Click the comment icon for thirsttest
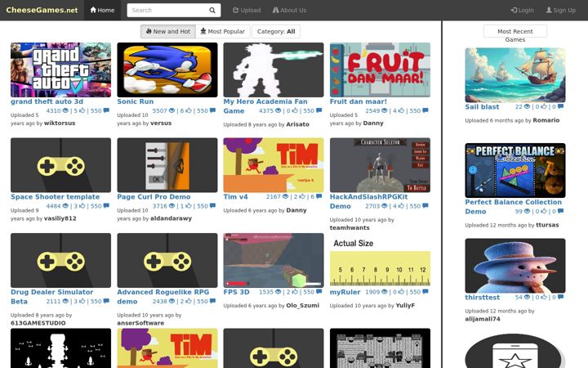Viewport: 588px width, 368px height. (560, 297)
